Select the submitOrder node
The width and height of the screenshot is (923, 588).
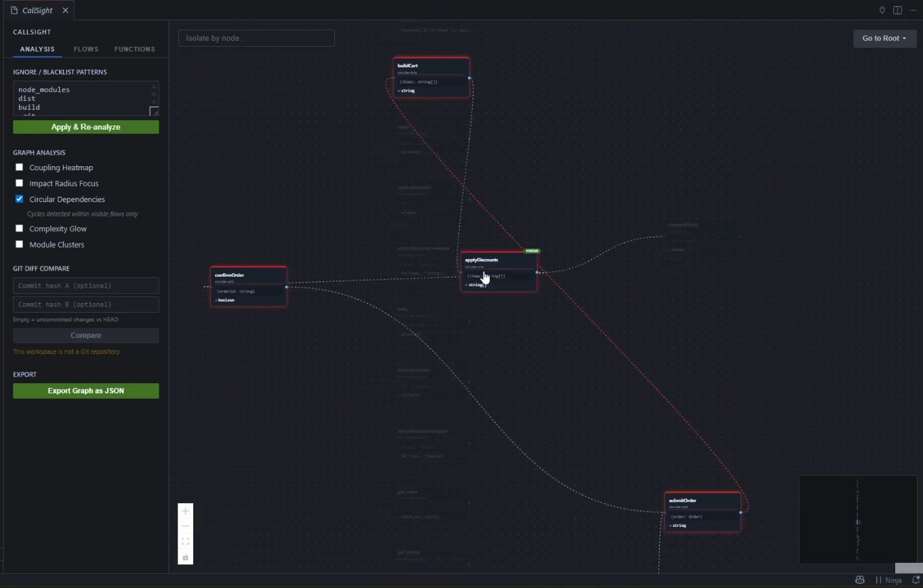click(x=703, y=512)
